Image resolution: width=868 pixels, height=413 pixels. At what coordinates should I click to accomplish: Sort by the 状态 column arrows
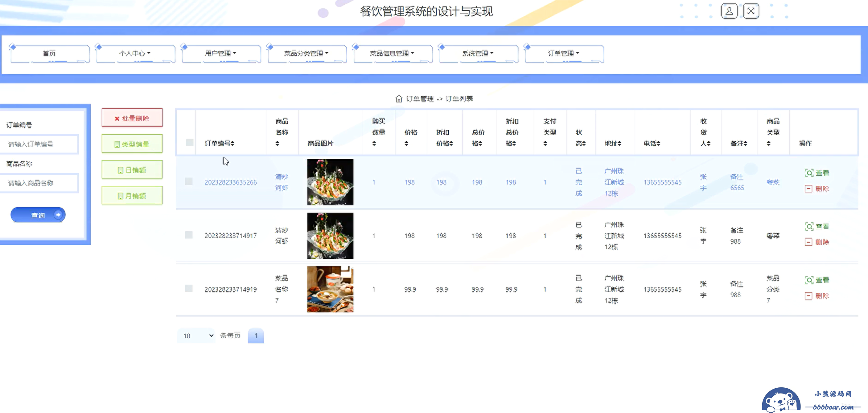click(584, 144)
